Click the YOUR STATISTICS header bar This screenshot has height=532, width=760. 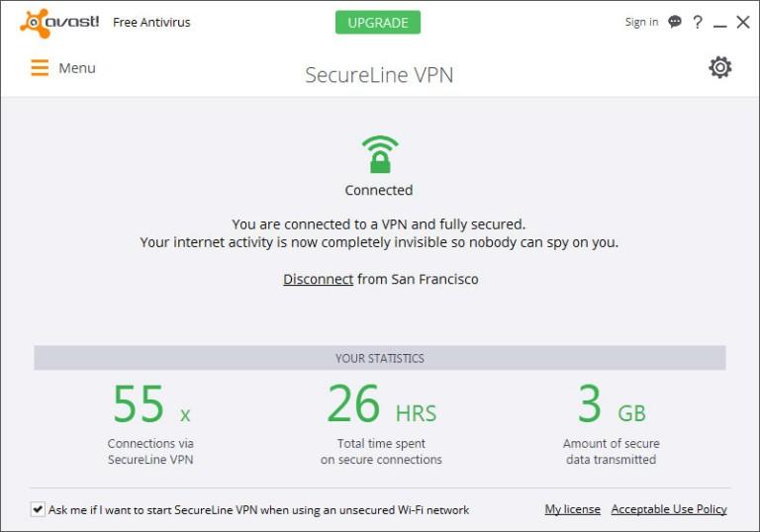(380, 358)
